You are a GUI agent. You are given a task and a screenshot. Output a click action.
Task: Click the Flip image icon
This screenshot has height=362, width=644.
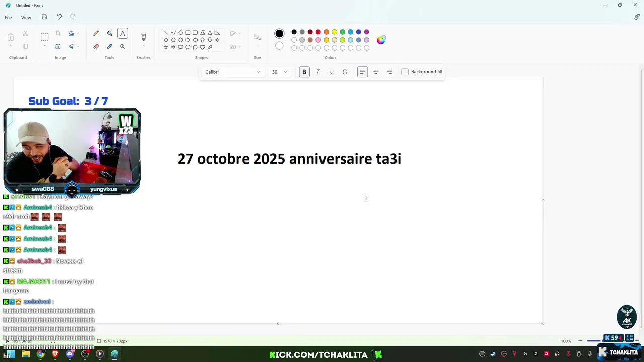click(71, 46)
